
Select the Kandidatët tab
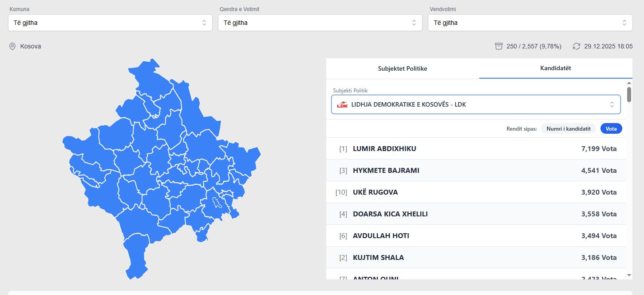(556, 68)
